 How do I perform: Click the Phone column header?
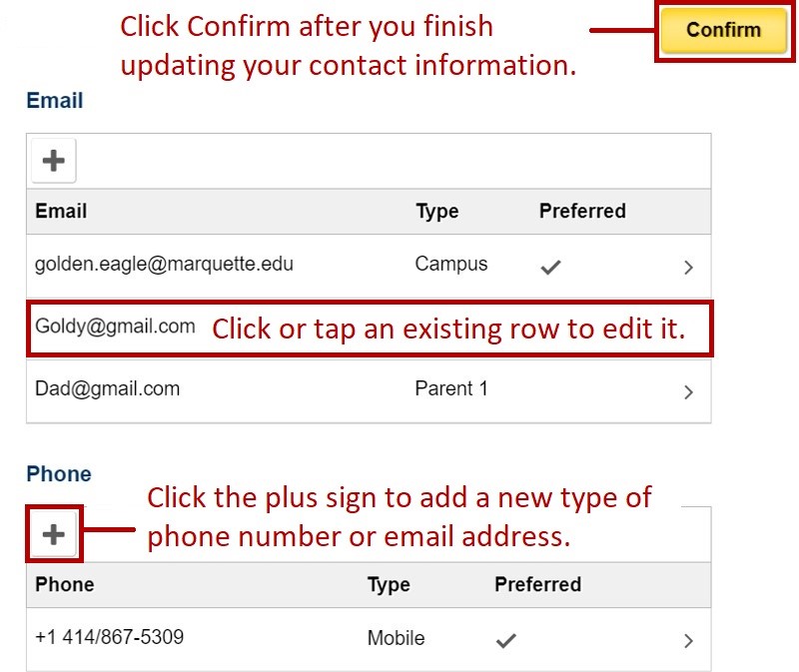coord(64,584)
